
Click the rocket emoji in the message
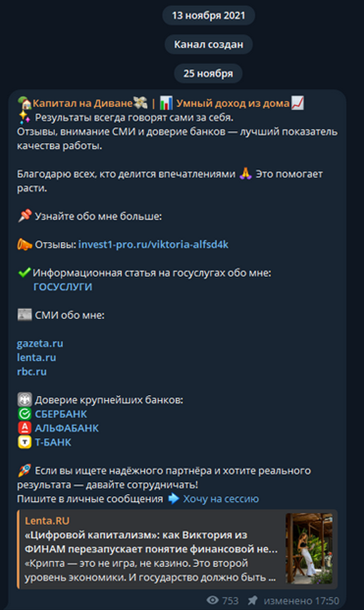coord(24,470)
